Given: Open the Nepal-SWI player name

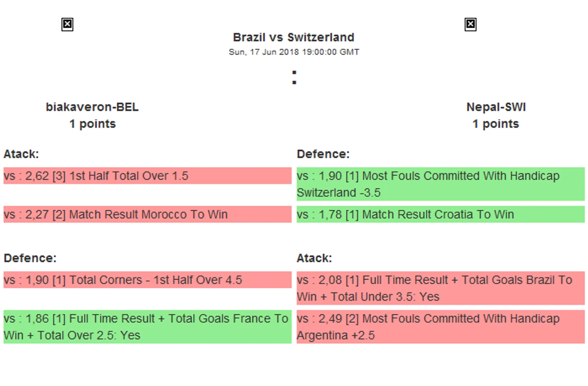Looking at the screenshot, I should click(x=496, y=107).
